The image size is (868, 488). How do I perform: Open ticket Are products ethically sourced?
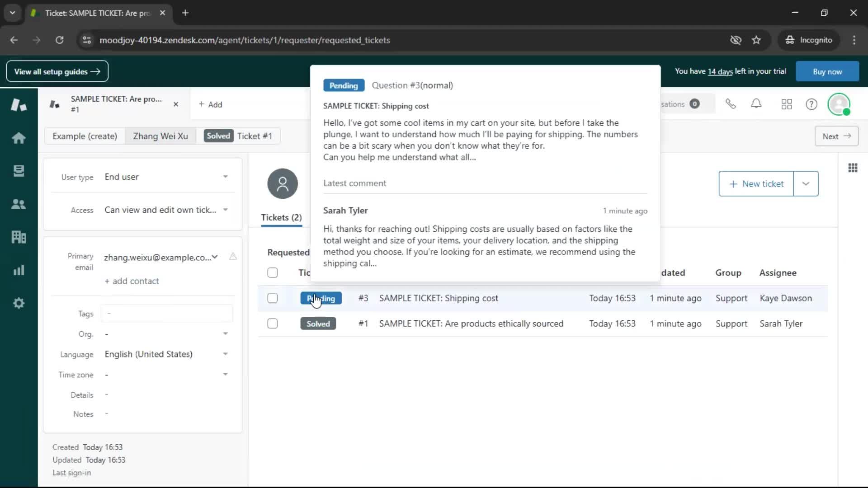tap(471, 324)
